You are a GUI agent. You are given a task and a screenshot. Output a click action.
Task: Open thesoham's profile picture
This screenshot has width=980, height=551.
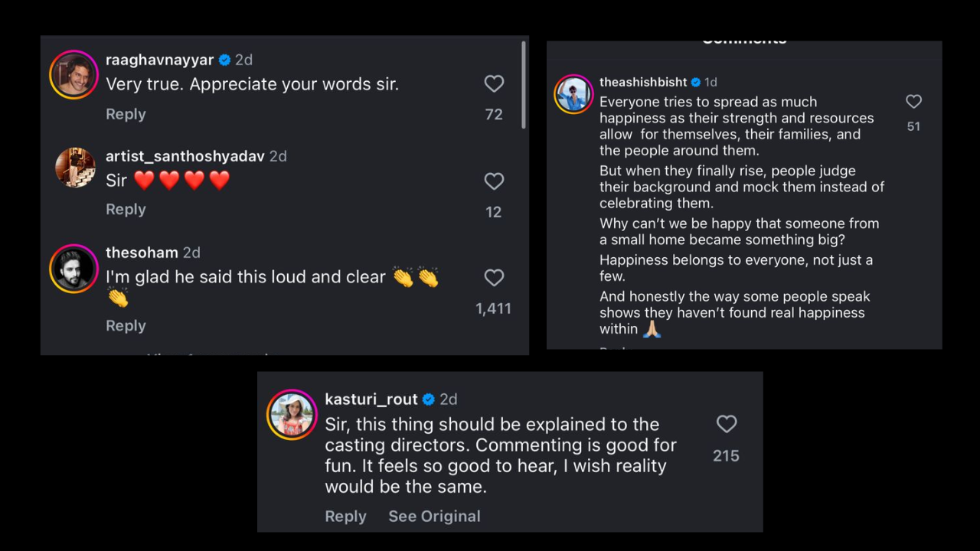(x=74, y=269)
